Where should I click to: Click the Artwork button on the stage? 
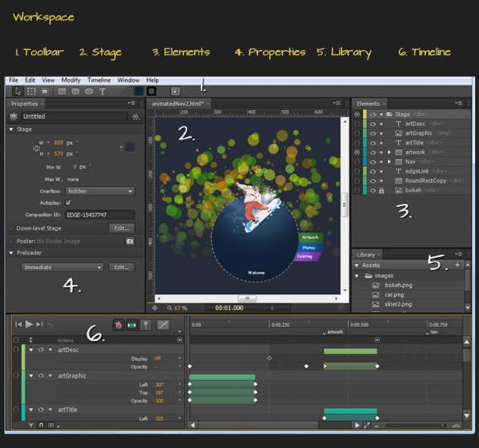tap(310, 237)
